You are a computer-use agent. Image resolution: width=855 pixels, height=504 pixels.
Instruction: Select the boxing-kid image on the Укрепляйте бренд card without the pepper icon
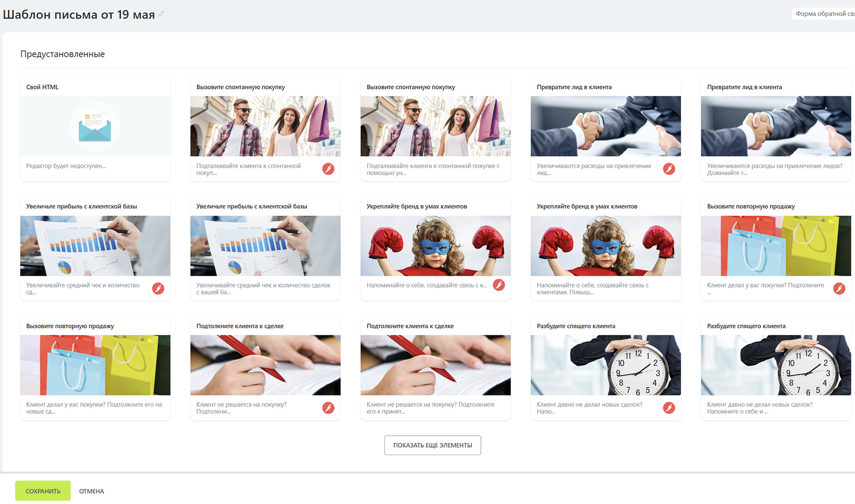(x=606, y=246)
